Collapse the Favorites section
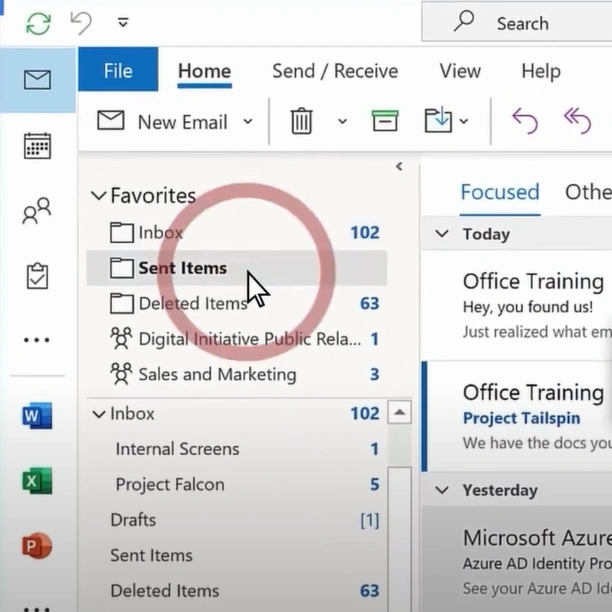Image resolution: width=612 pixels, height=612 pixels. click(x=98, y=196)
